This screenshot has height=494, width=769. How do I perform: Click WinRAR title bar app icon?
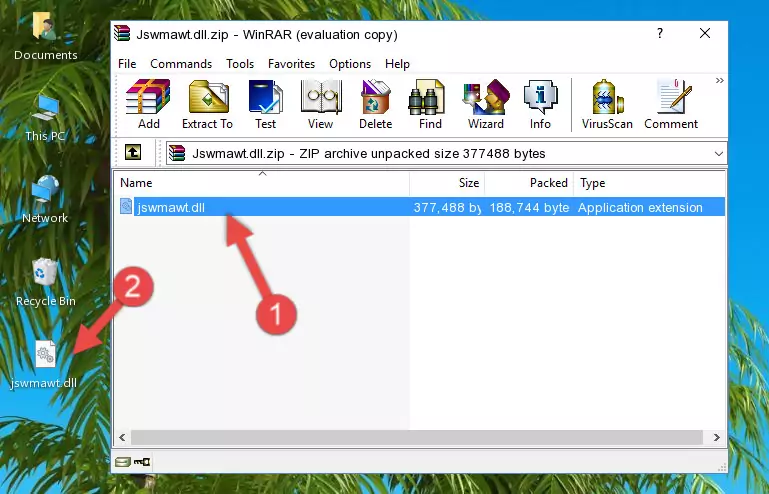122,33
